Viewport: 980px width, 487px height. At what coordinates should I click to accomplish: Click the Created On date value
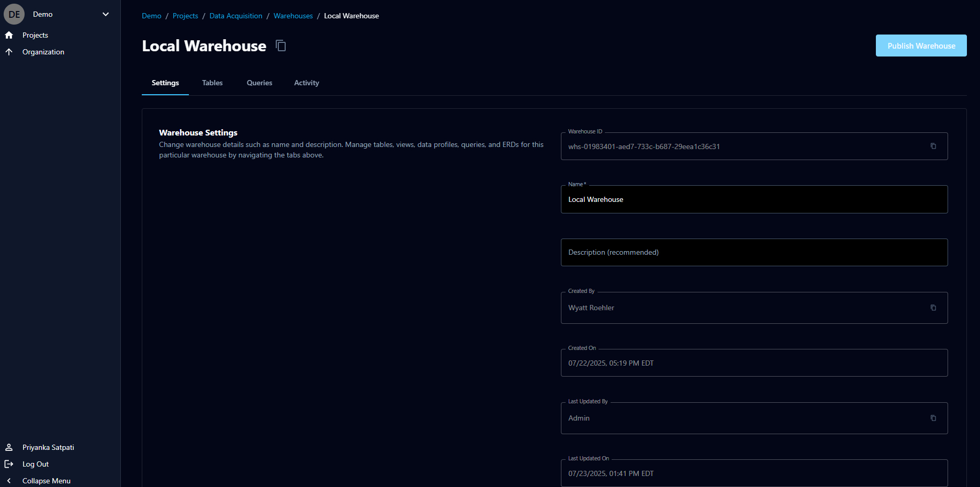611,363
